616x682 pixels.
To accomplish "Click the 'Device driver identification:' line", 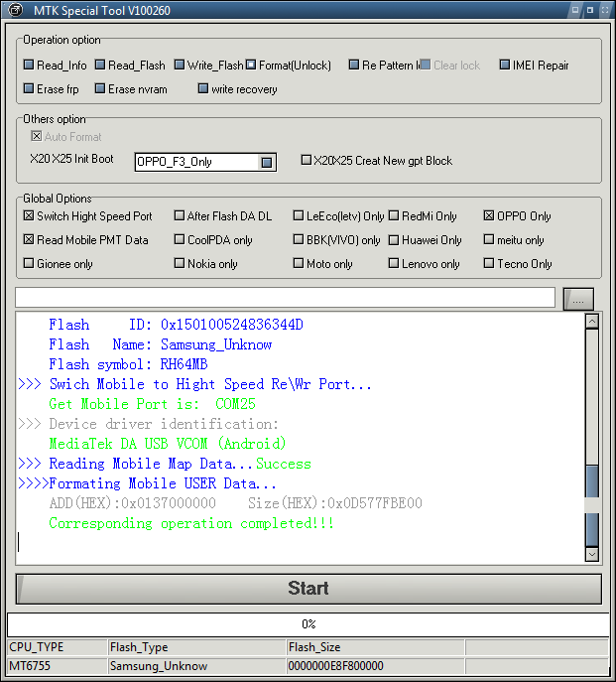I will 148,424.
